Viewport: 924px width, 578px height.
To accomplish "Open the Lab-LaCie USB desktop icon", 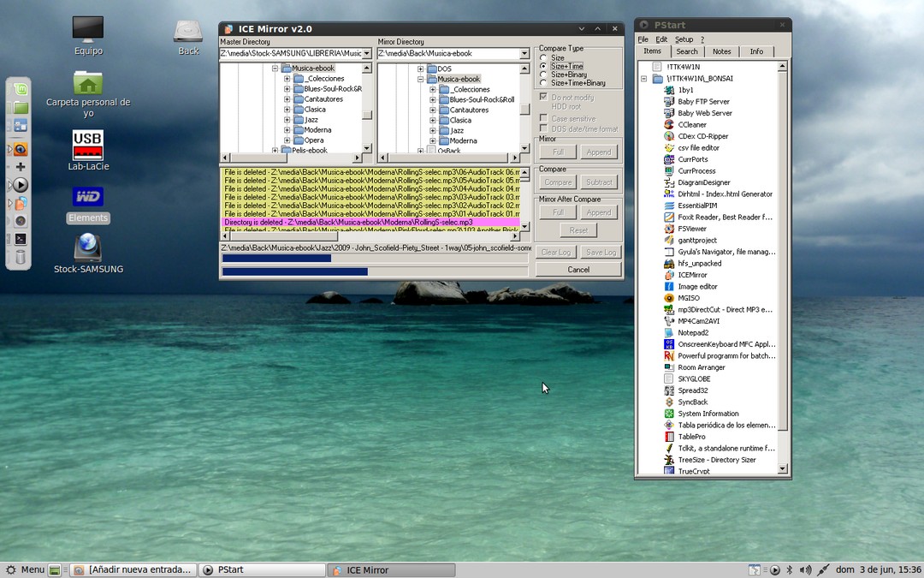I will point(88,146).
